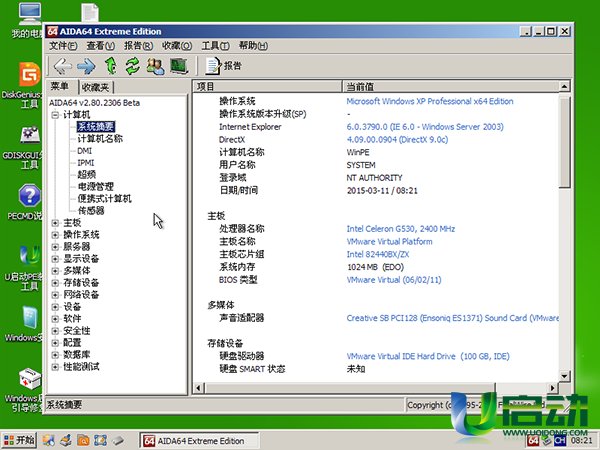Select DMI in the tree

coord(85,151)
